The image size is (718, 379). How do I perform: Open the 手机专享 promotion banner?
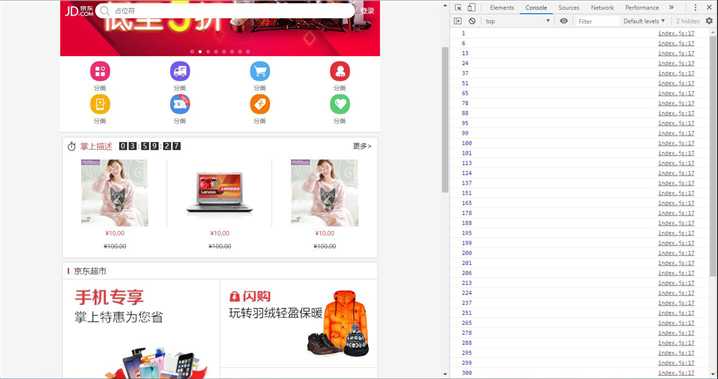point(141,329)
